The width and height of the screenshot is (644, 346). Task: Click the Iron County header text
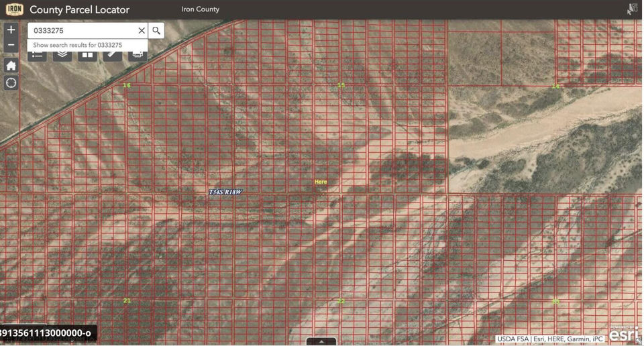(201, 9)
